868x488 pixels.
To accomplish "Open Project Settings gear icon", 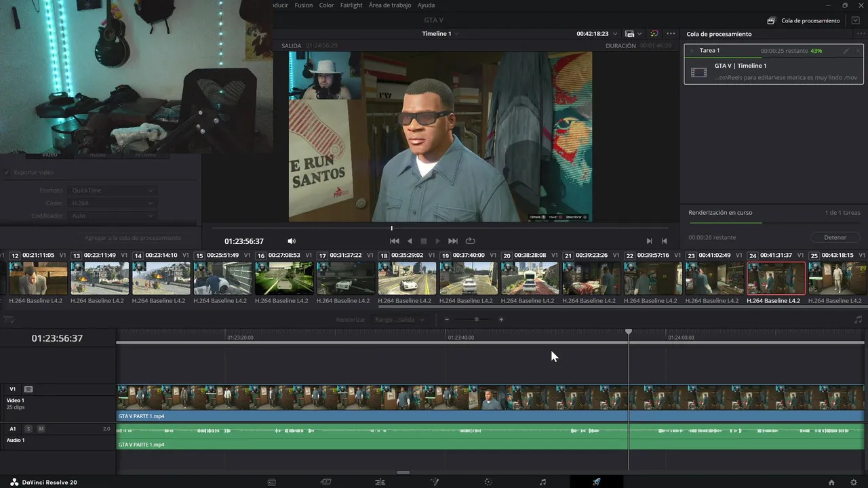I will click(x=854, y=482).
